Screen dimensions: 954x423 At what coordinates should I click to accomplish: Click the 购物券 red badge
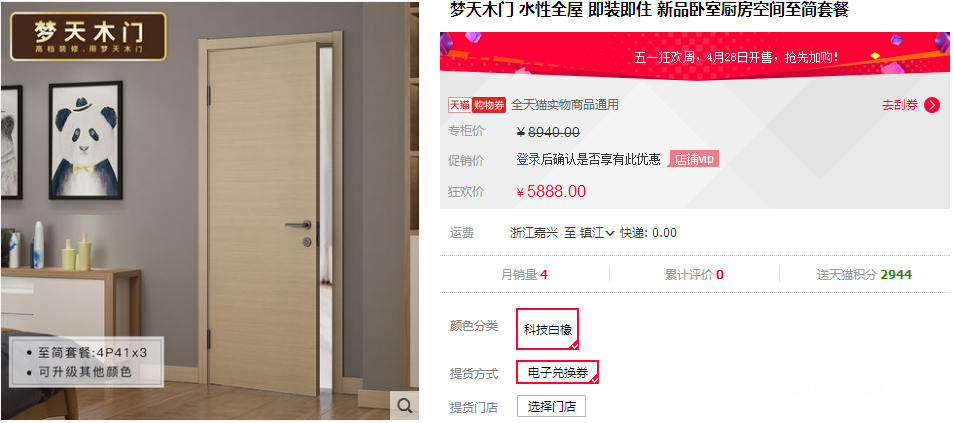pos(489,105)
